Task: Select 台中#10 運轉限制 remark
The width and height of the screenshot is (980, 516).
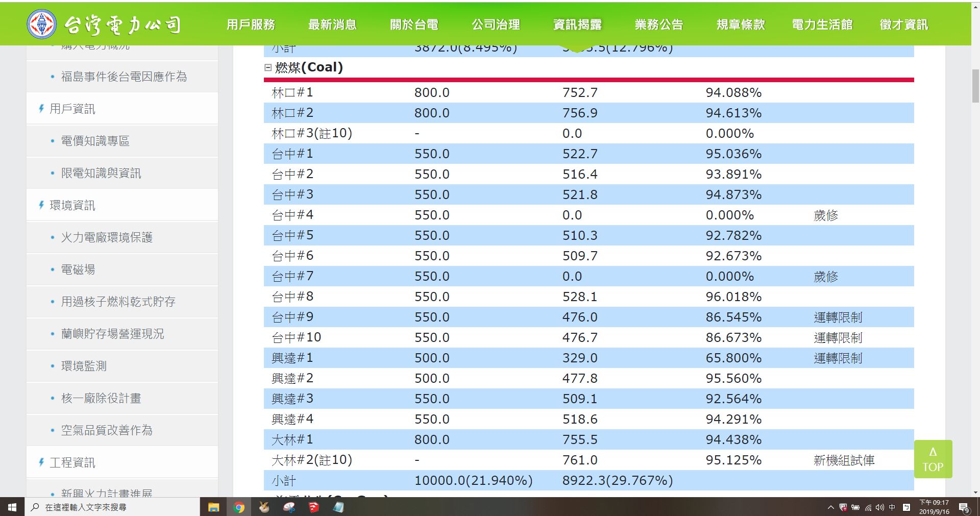Action: tap(838, 337)
